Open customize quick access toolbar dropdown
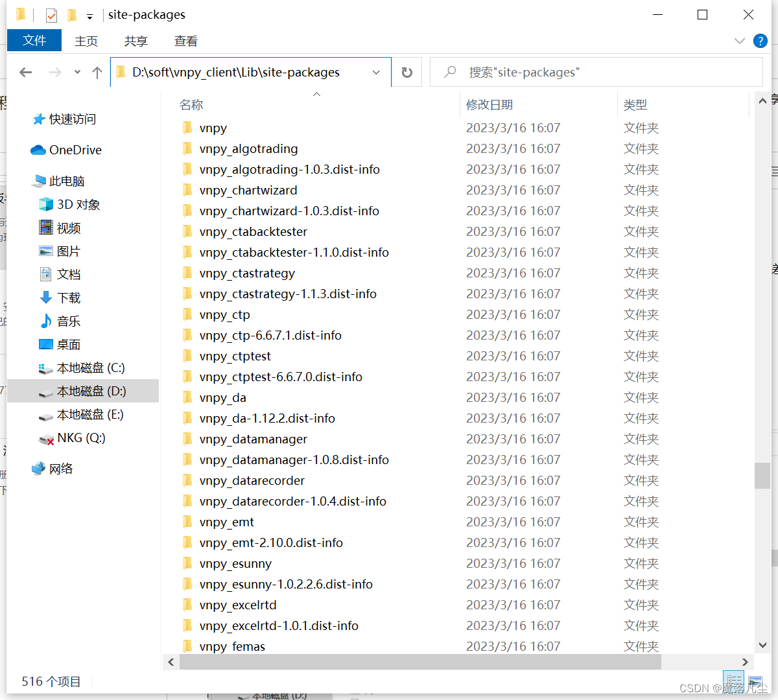Viewport: 778px width, 700px height. 89,16
